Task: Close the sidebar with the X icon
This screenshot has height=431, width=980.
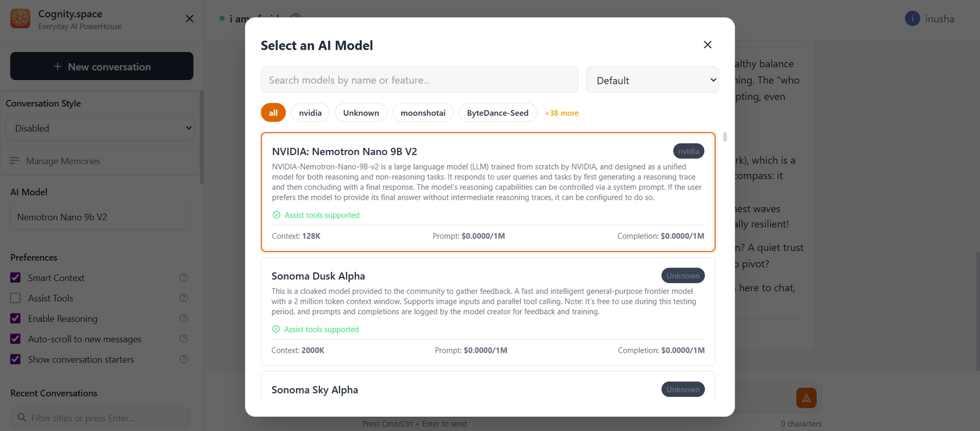Action: [189, 19]
